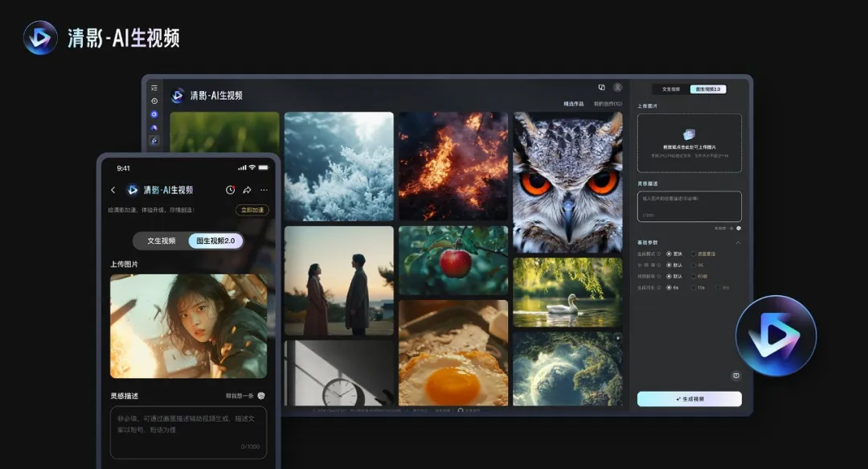The width and height of the screenshot is (868, 469).
Task: Open the three-dot more menu on mobile
Action: point(264,190)
